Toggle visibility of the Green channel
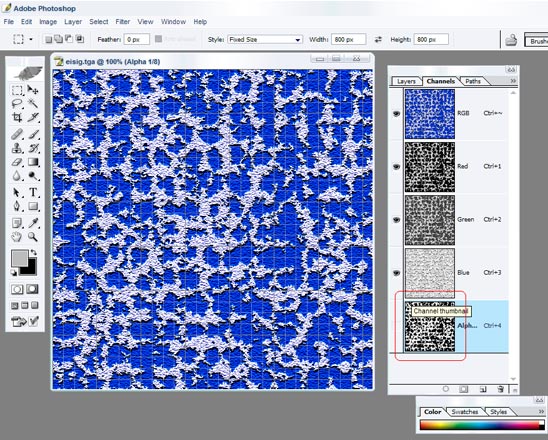This screenshot has height=440, width=548. [x=396, y=220]
